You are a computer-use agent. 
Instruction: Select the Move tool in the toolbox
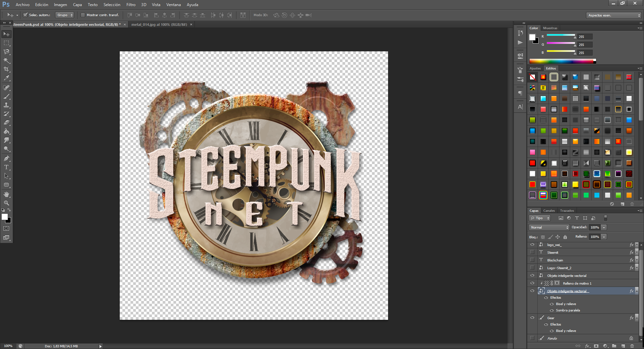6,34
